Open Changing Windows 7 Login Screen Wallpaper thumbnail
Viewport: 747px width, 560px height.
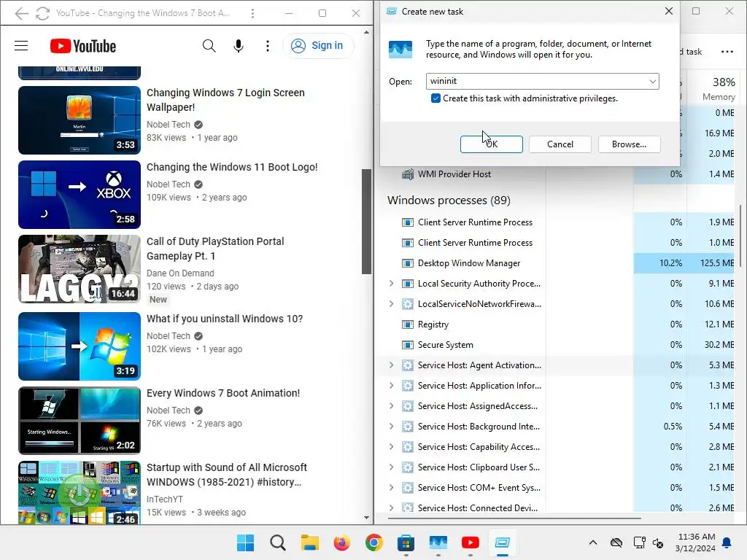pyautogui.click(x=79, y=120)
